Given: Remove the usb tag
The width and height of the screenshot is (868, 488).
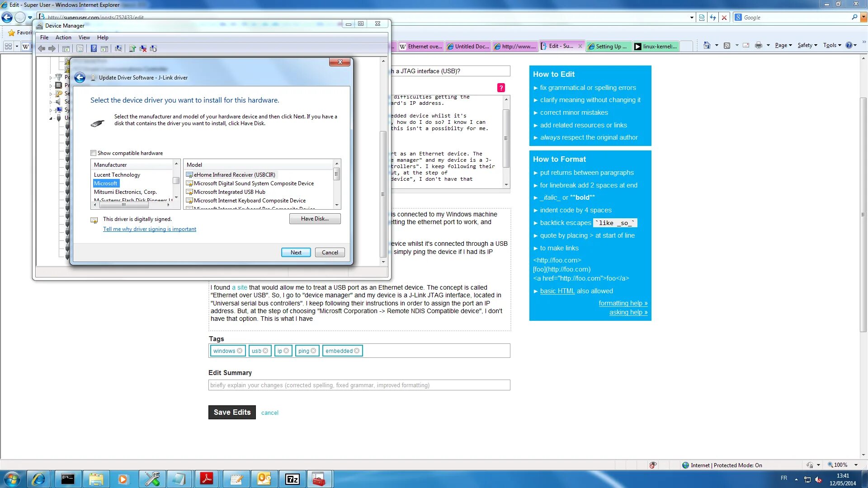Looking at the screenshot, I should (x=265, y=351).
